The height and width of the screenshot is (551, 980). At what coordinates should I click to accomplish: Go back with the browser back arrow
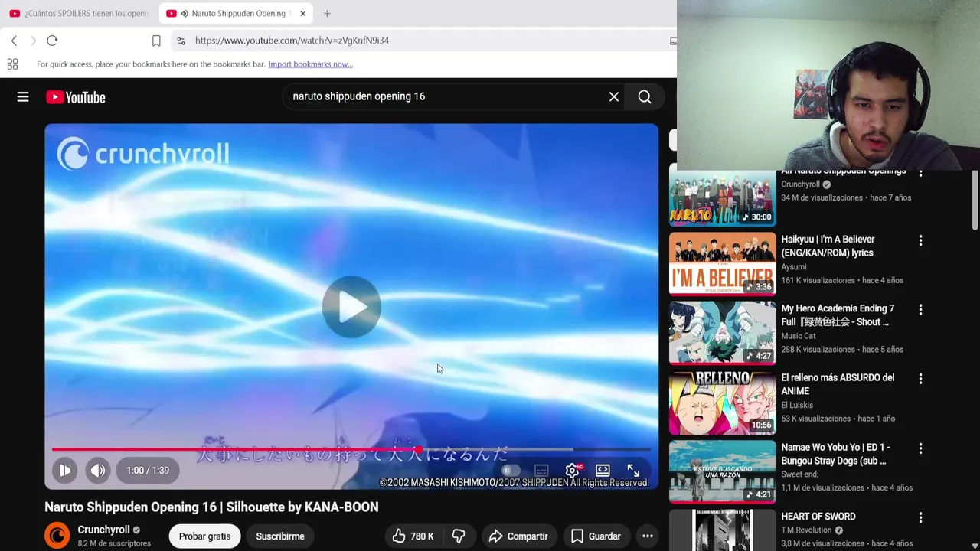(14, 41)
